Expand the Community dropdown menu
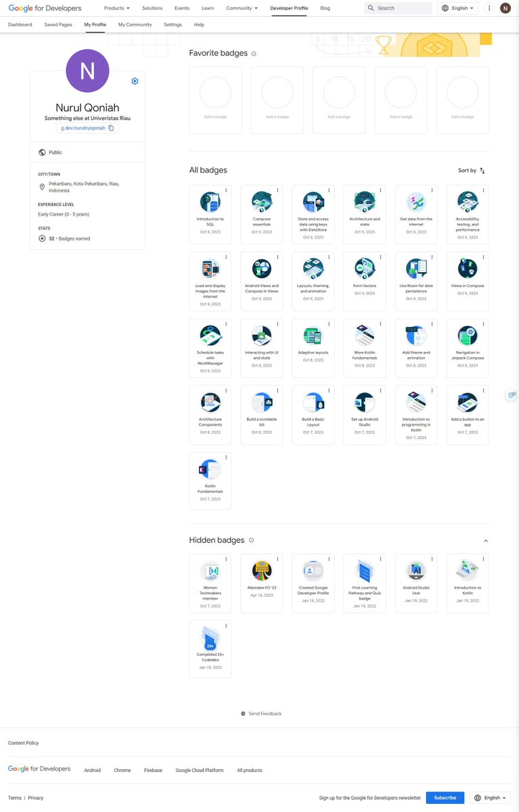Screen dimensions: 519x812 tap(242, 8)
